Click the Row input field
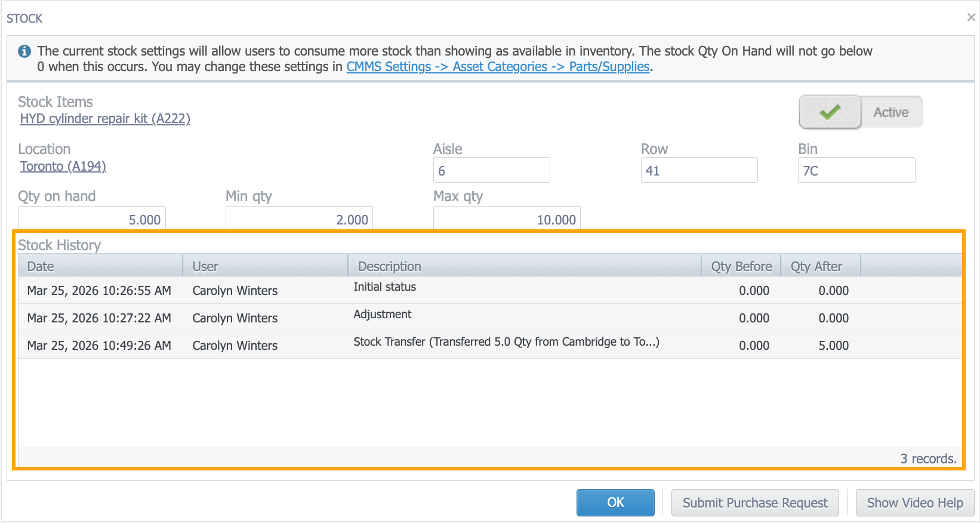The height and width of the screenshot is (523, 980). 699,171
